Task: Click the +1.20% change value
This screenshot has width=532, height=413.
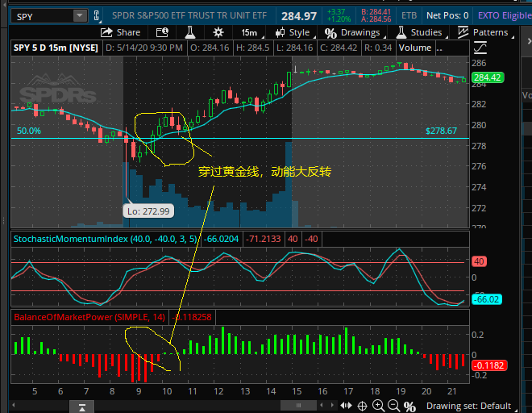Action: click(x=339, y=19)
